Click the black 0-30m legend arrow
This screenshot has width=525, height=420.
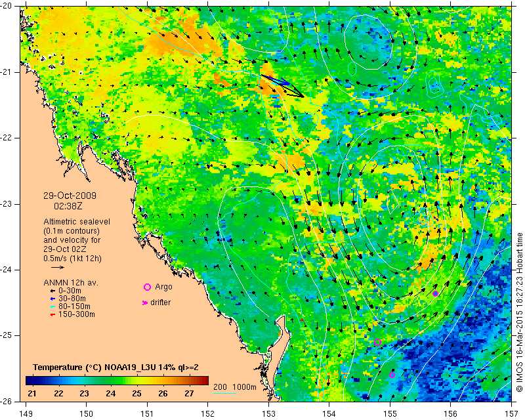coord(52,291)
